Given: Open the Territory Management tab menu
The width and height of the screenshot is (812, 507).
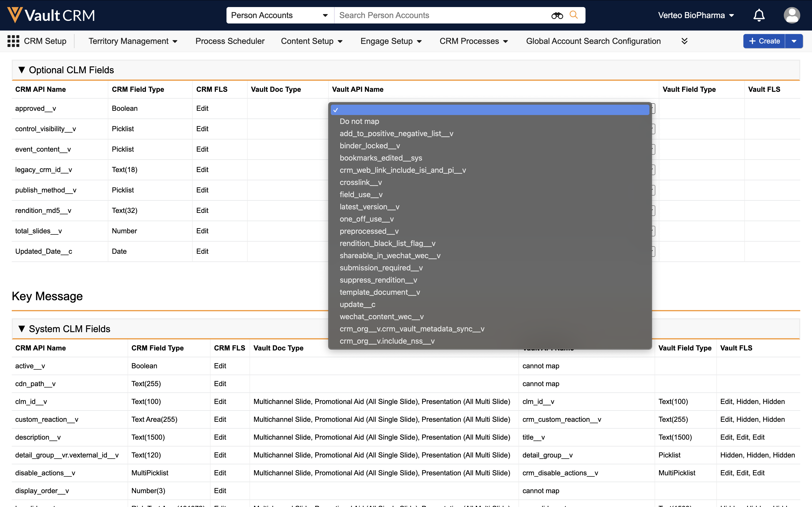Looking at the screenshot, I should click(133, 41).
